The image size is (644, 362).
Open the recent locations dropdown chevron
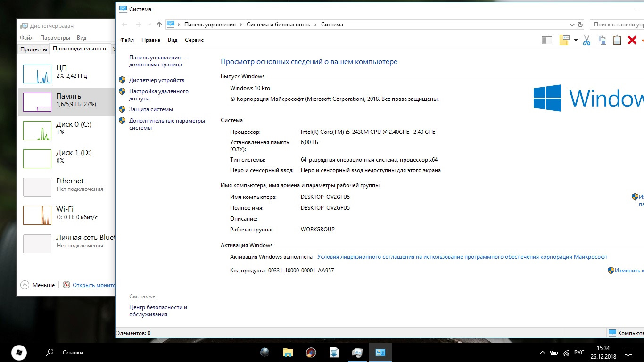(149, 25)
